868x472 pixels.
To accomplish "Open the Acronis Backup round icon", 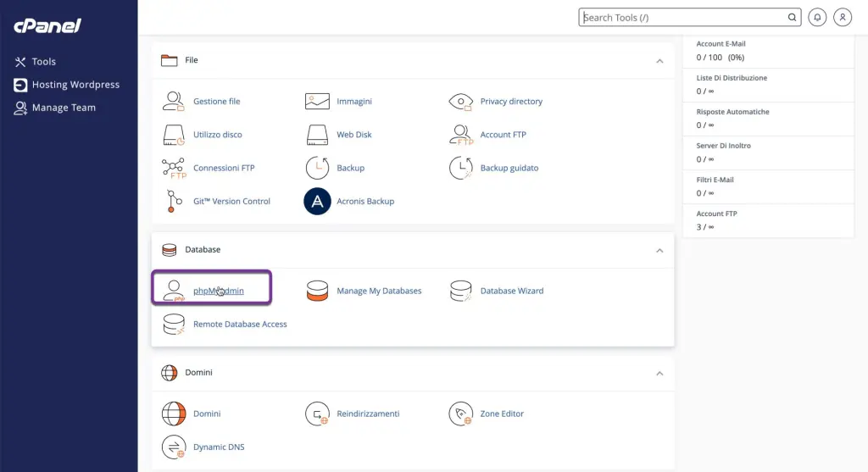I will [x=317, y=202].
